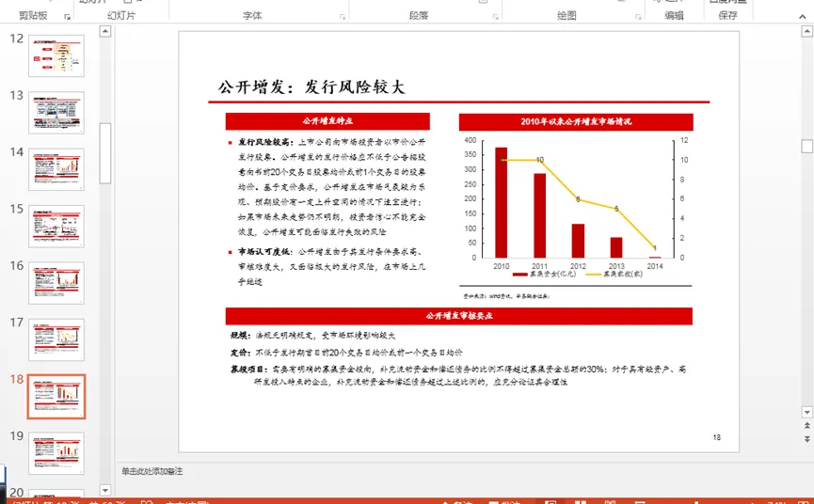Click the 400 left axis value
The width and height of the screenshot is (814, 504).
click(471, 140)
